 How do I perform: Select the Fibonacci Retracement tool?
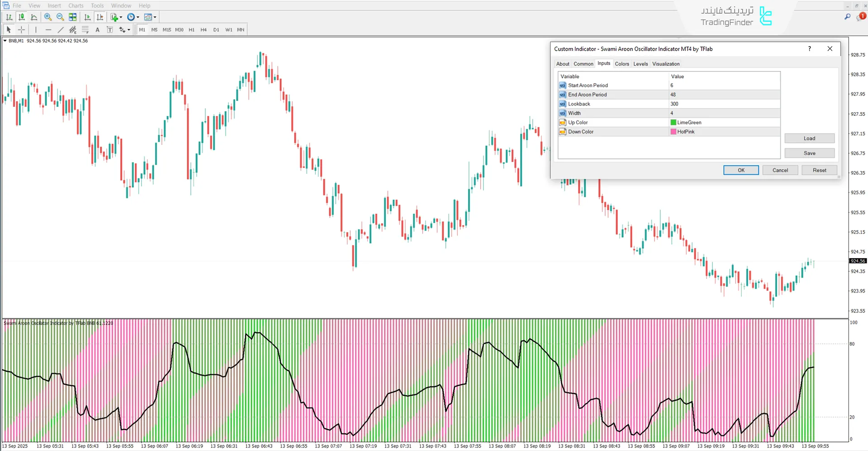coord(85,30)
